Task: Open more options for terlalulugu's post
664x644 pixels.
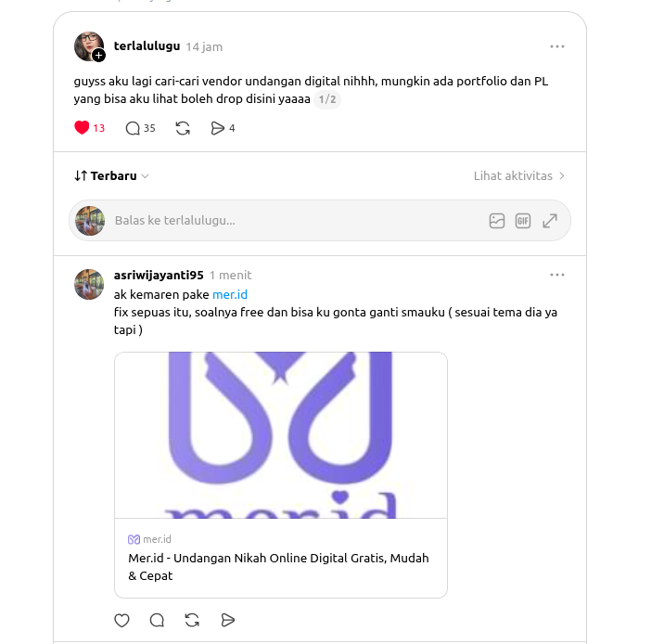Action: [x=556, y=46]
